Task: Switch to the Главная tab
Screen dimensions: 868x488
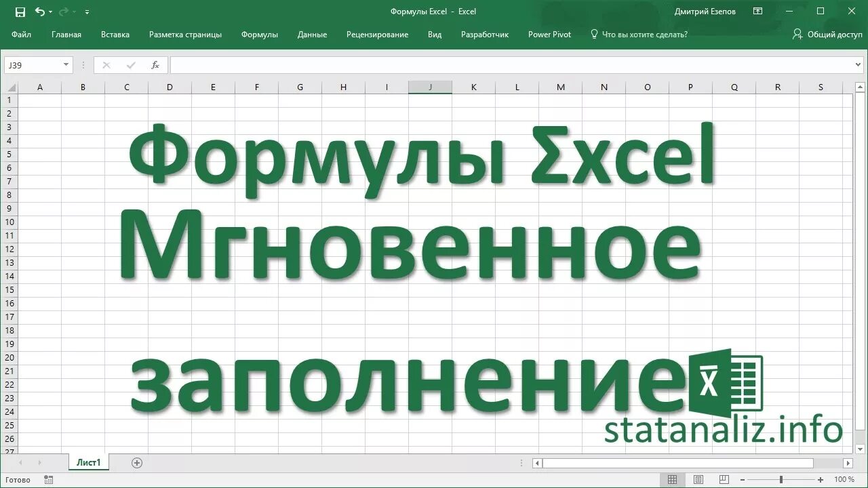Action: coord(66,35)
